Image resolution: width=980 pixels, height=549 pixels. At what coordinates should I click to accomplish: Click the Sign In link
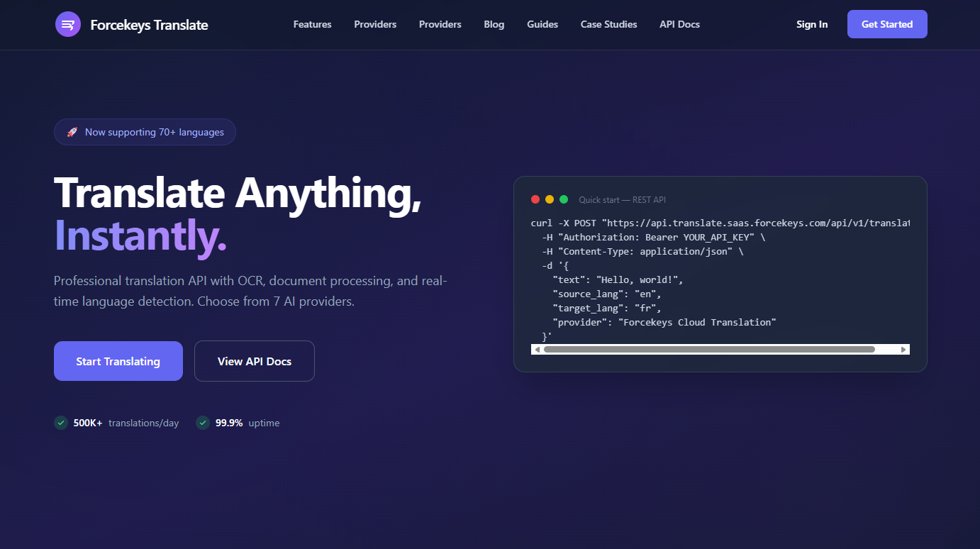pyautogui.click(x=812, y=24)
